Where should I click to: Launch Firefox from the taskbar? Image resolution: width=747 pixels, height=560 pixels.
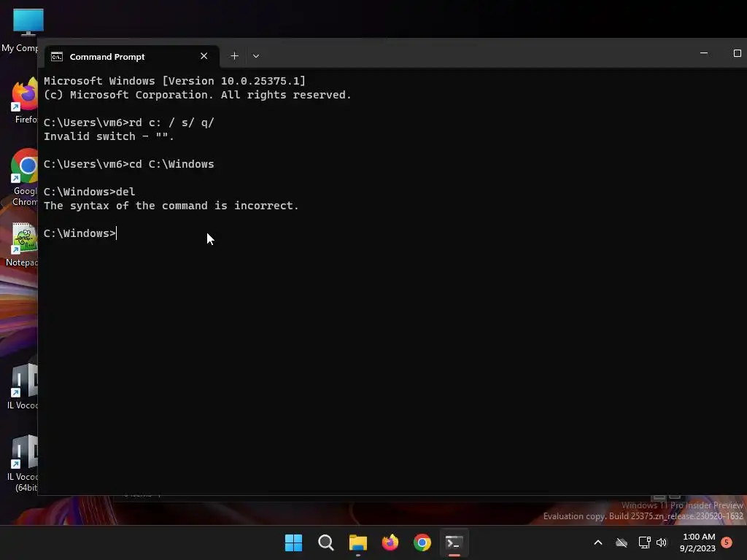390,542
